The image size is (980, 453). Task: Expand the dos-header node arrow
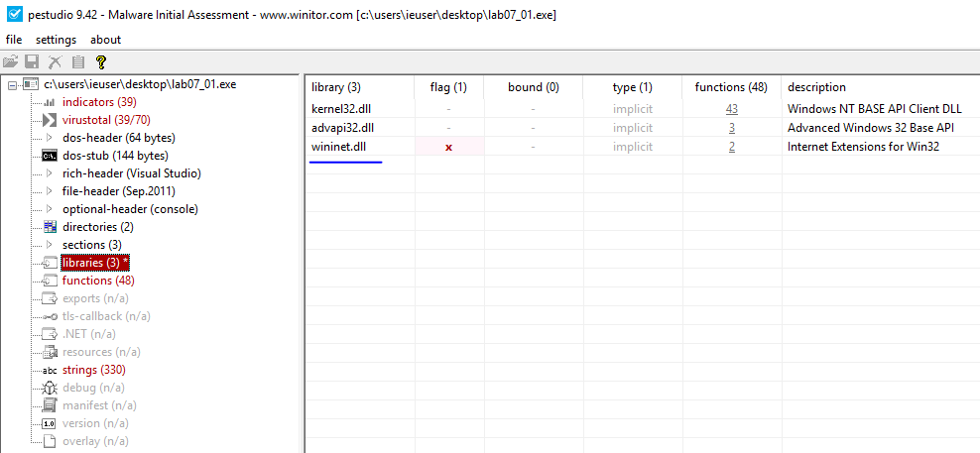pyautogui.click(x=50, y=138)
